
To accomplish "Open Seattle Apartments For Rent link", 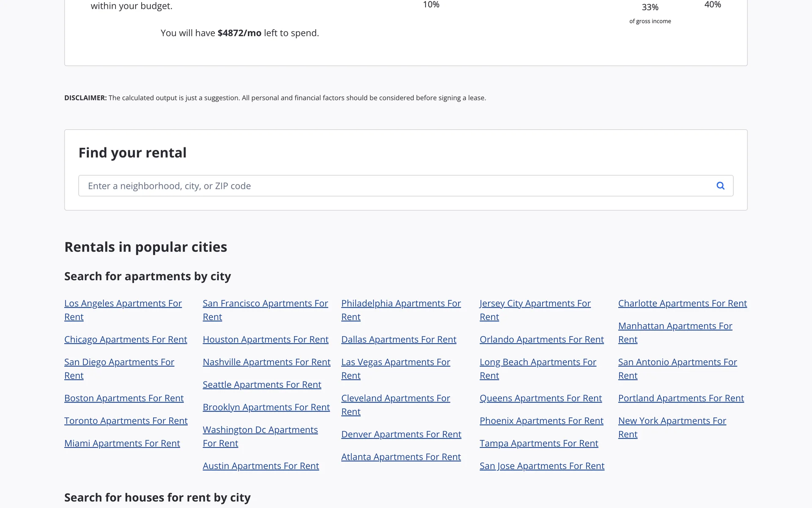I will 262,385.
